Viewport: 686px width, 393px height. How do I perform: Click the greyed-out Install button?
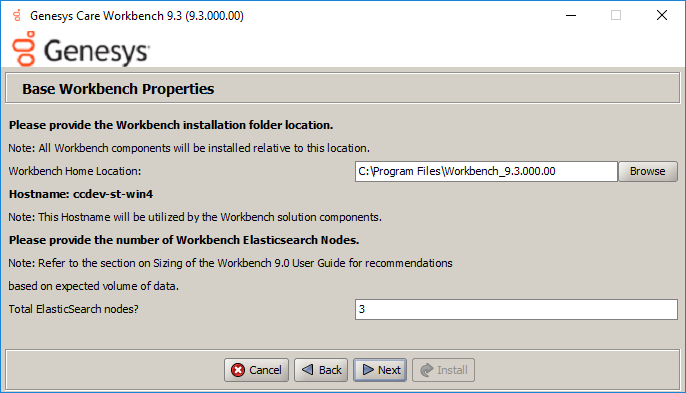tap(443, 370)
